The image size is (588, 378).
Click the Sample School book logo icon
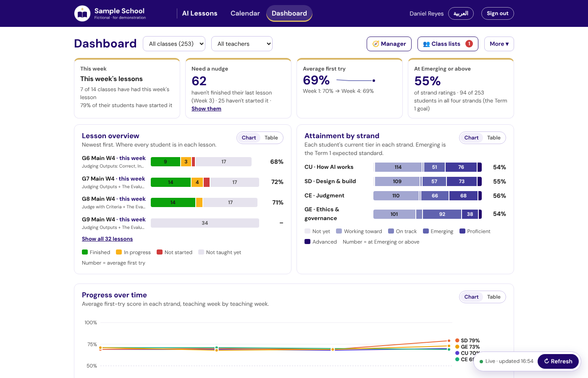pyautogui.click(x=82, y=13)
